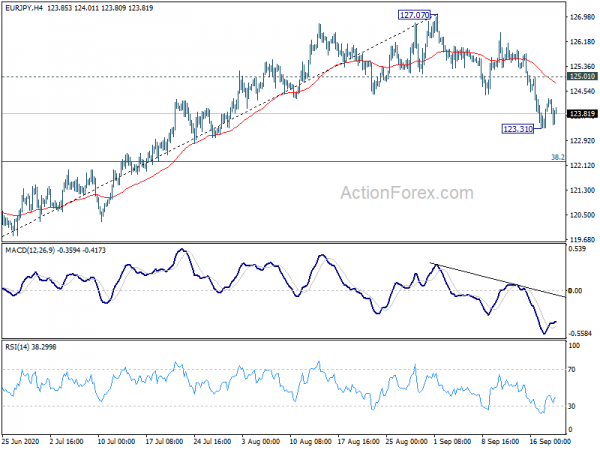Screen dimensions: 600x450
Task: Click the 119.680 price axis value
Action: [582, 240]
